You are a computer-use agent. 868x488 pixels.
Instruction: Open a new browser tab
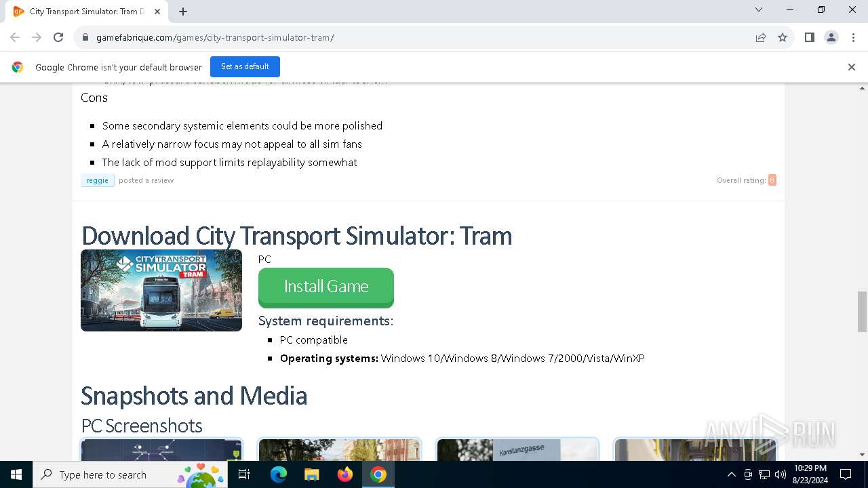183,12
